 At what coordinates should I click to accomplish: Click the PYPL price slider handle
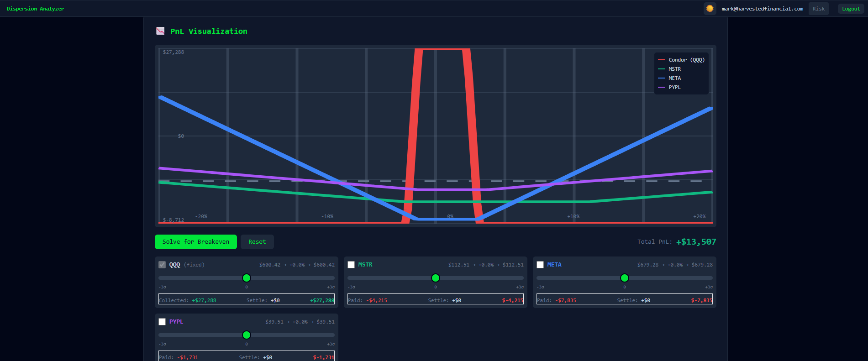click(247, 335)
